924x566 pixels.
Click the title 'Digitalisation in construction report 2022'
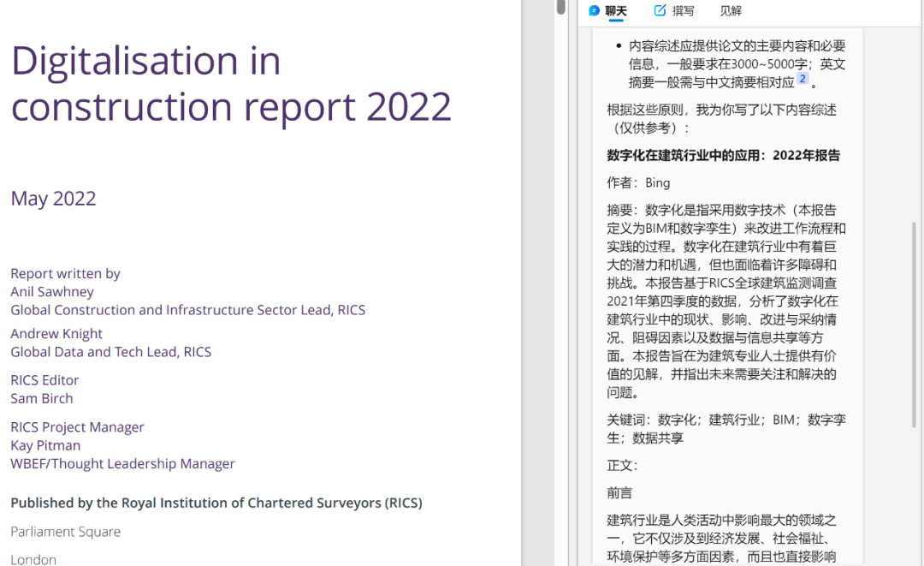231,83
